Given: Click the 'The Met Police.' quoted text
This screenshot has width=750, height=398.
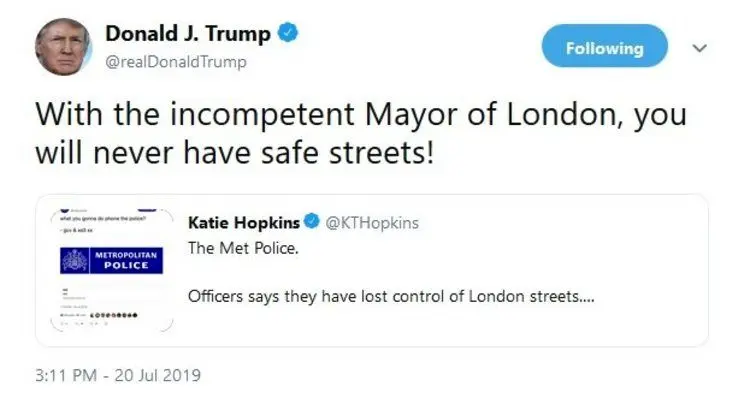Looking at the screenshot, I should tap(243, 248).
